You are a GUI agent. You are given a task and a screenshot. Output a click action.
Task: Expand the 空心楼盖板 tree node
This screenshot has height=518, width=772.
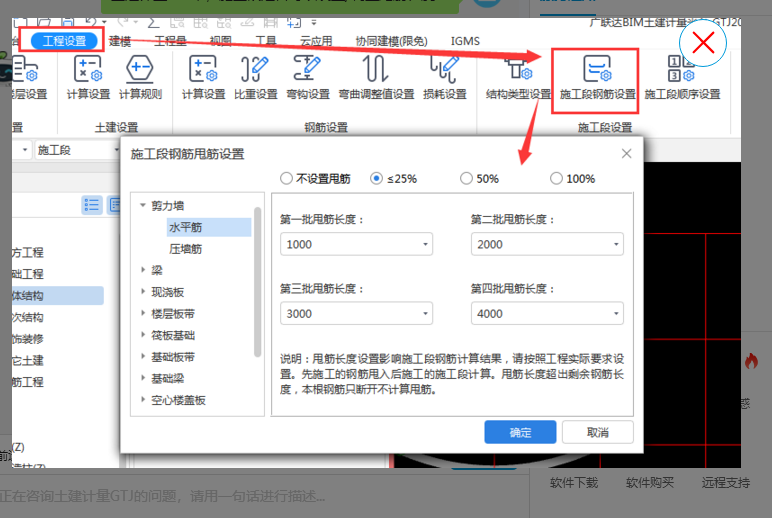(x=143, y=400)
